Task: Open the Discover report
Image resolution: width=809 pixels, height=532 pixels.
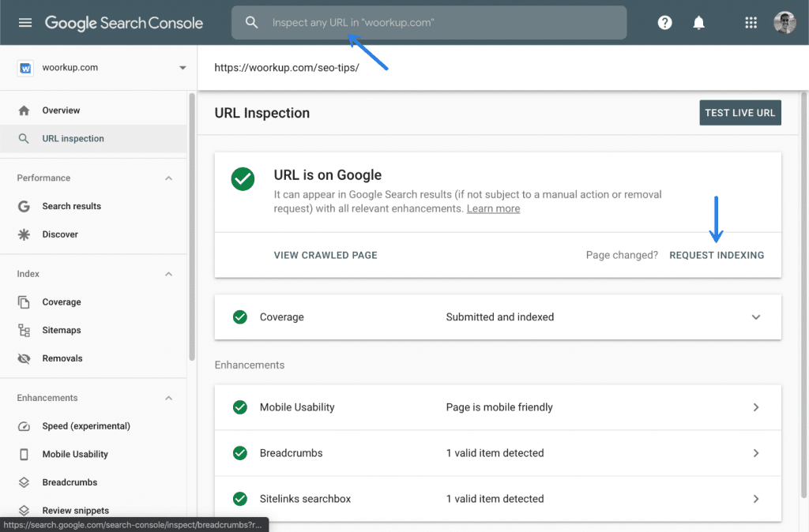Action: [x=60, y=234]
